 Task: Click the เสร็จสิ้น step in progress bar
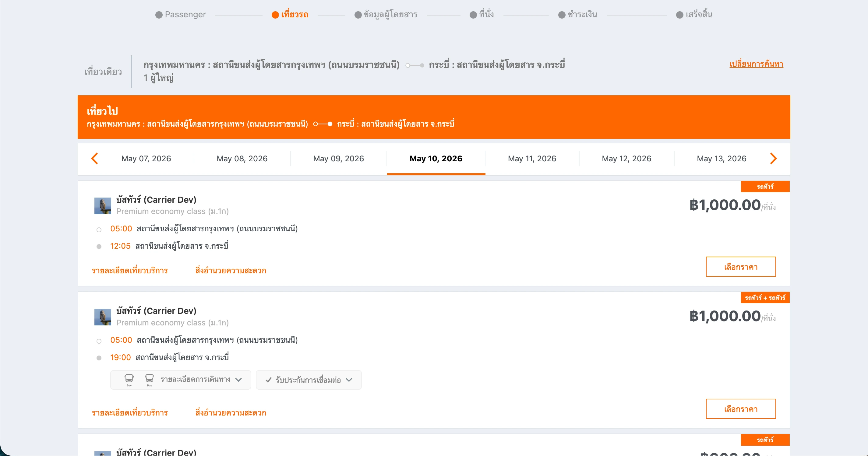click(x=694, y=15)
